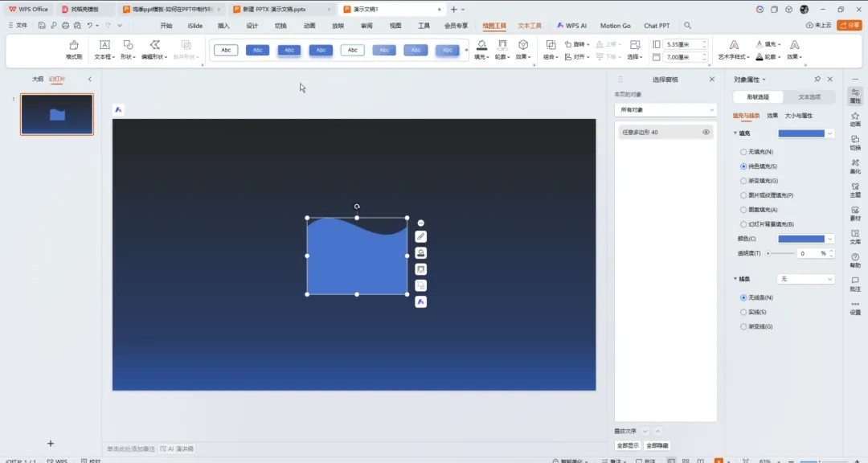Click the 透明度(T) transparency slider

point(780,253)
